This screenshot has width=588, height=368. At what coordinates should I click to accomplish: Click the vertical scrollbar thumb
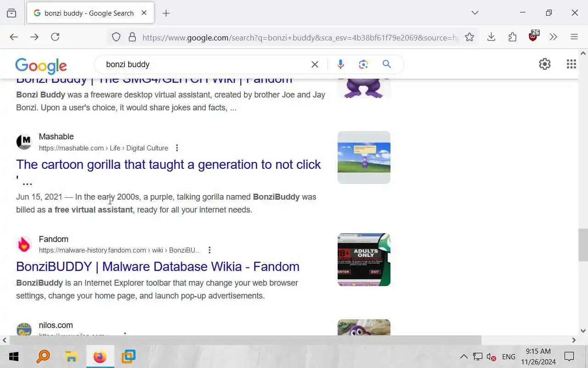pyautogui.click(x=583, y=245)
